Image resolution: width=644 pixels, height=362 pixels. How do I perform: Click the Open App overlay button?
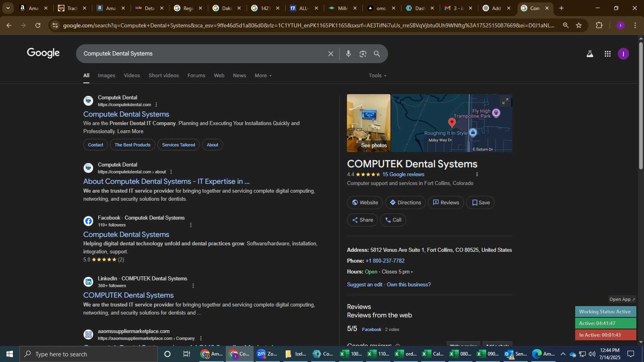(622, 299)
